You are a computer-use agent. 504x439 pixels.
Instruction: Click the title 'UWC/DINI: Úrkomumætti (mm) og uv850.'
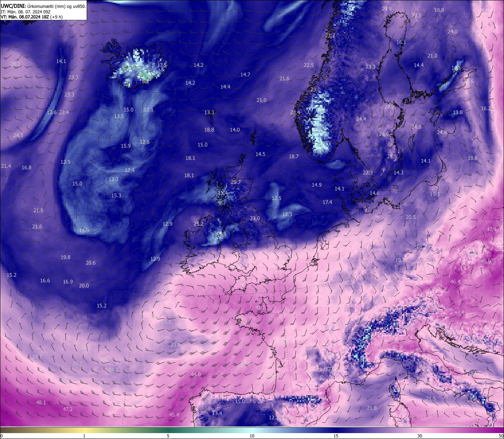[43, 6]
